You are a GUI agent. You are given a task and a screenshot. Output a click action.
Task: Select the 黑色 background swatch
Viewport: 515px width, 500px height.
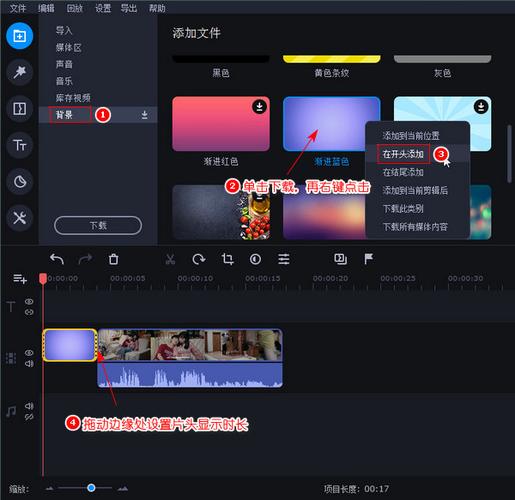tap(221, 59)
